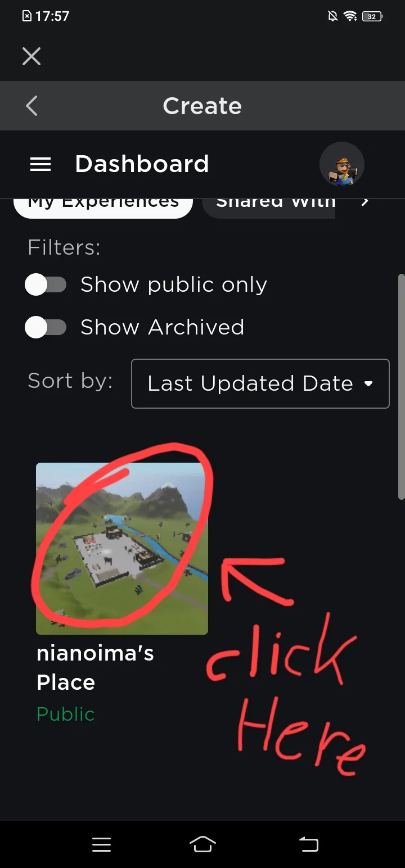Open the hamburger menu beside Dashboard

point(40,164)
